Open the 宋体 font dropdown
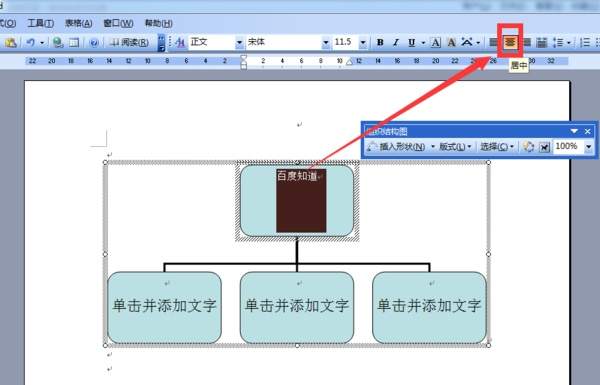 326,42
